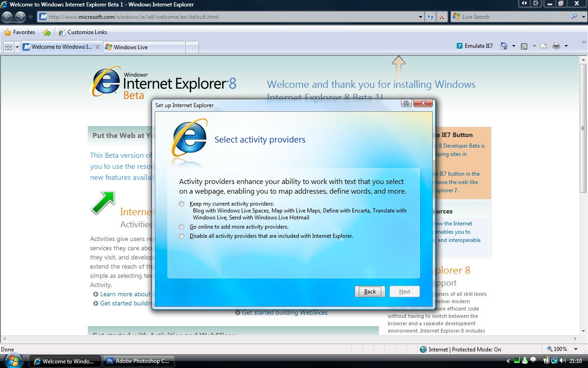Click Back button in setup dialog

(370, 292)
